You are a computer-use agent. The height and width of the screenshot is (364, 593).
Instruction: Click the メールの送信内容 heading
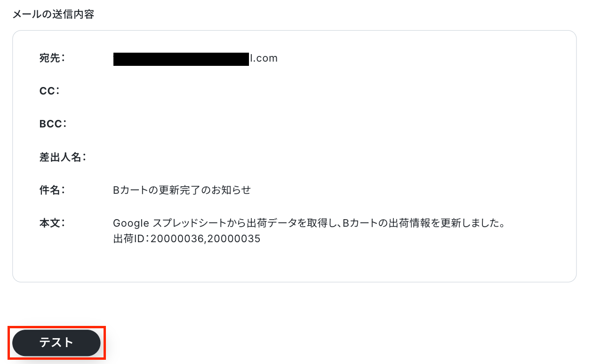pyautogui.click(x=53, y=15)
